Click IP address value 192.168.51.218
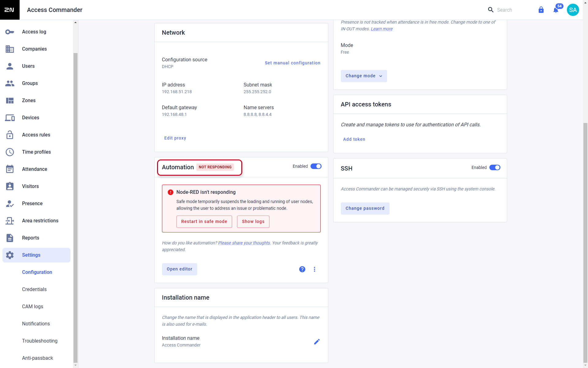588x368 pixels. click(177, 92)
